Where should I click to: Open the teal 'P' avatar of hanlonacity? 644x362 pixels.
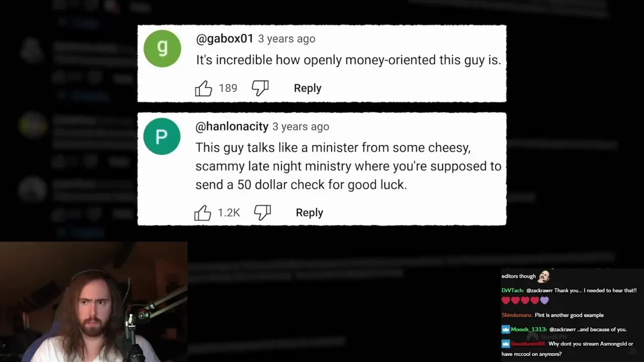162,136
